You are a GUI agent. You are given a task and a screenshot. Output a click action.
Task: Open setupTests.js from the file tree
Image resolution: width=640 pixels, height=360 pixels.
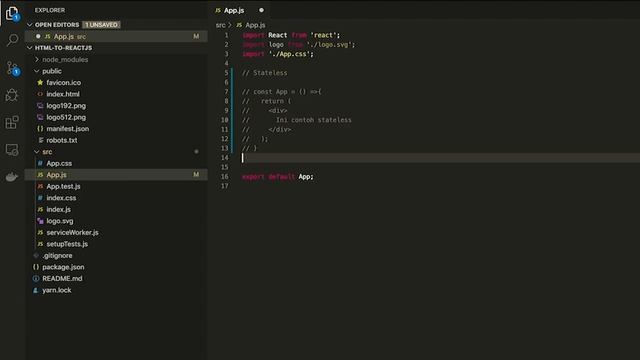pos(67,244)
